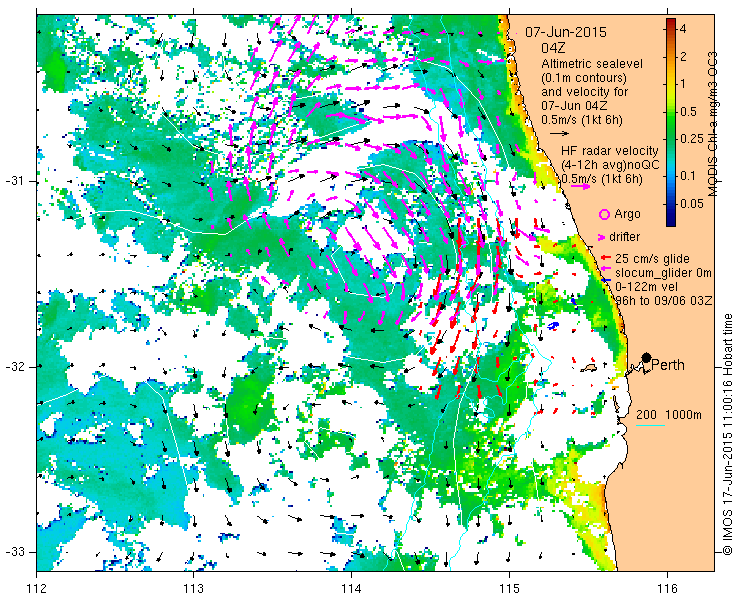Click the black altimetric velocity legend arrow
The image size is (740, 600).
pyautogui.click(x=559, y=134)
